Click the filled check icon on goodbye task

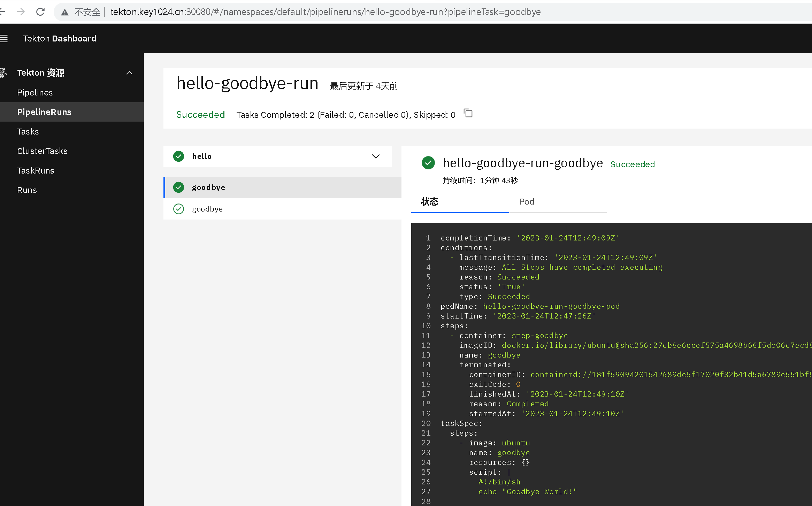[x=179, y=187]
